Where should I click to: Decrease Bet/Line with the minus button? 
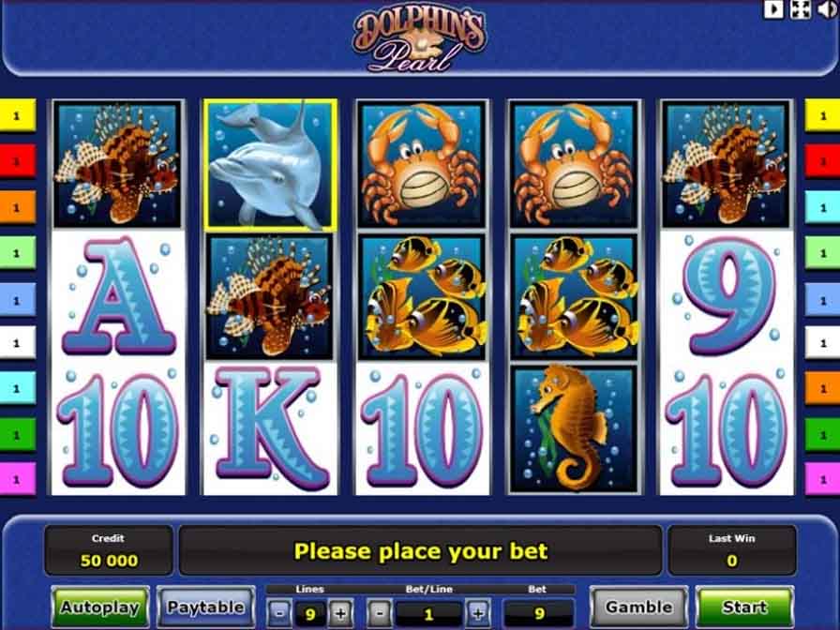click(x=380, y=612)
